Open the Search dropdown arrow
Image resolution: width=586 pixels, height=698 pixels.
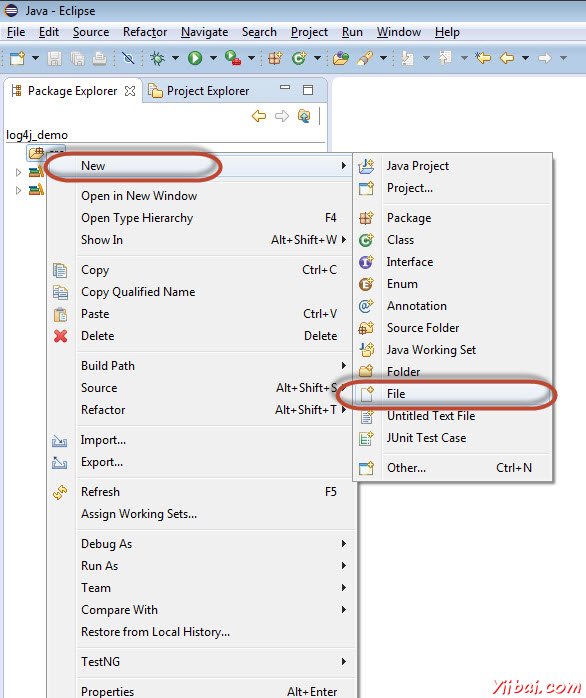[383, 58]
